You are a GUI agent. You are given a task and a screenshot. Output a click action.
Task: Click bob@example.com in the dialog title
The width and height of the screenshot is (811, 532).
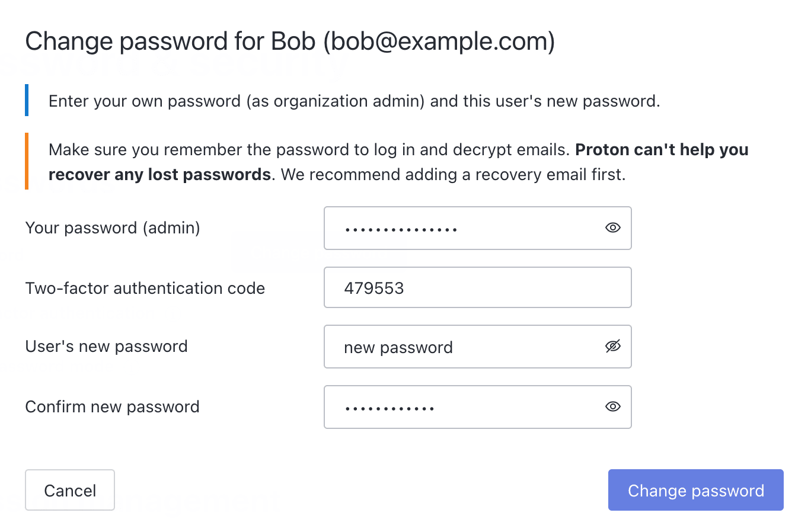click(439, 41)
